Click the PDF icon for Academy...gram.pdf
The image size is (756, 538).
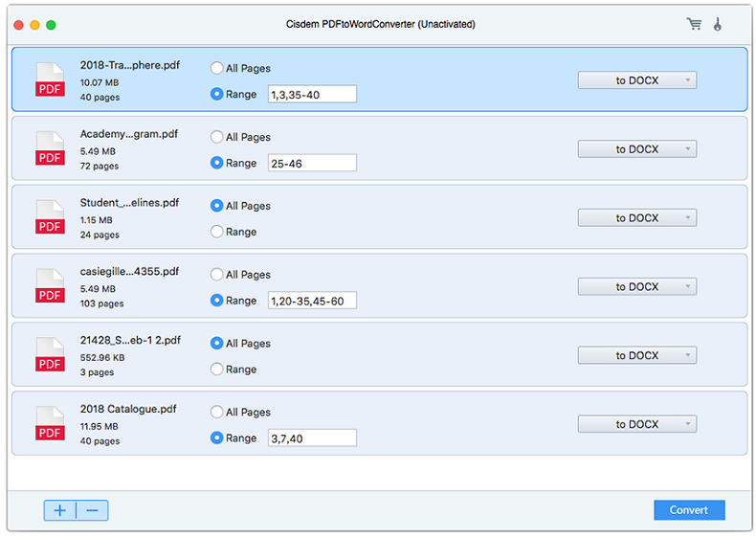pos(50,148)
